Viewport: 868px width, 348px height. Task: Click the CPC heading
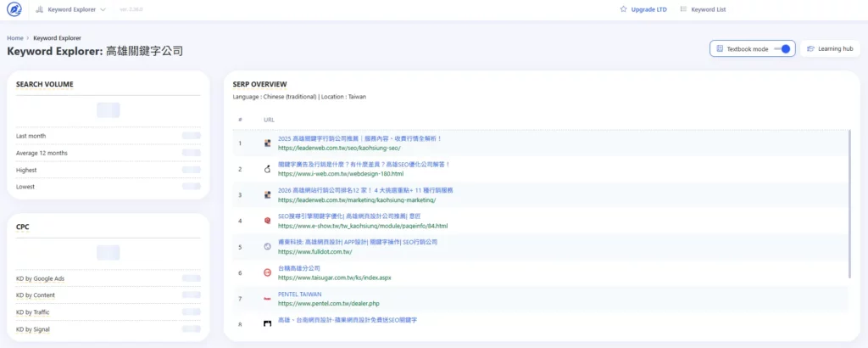pyautogui.click(x=23, y=227)
